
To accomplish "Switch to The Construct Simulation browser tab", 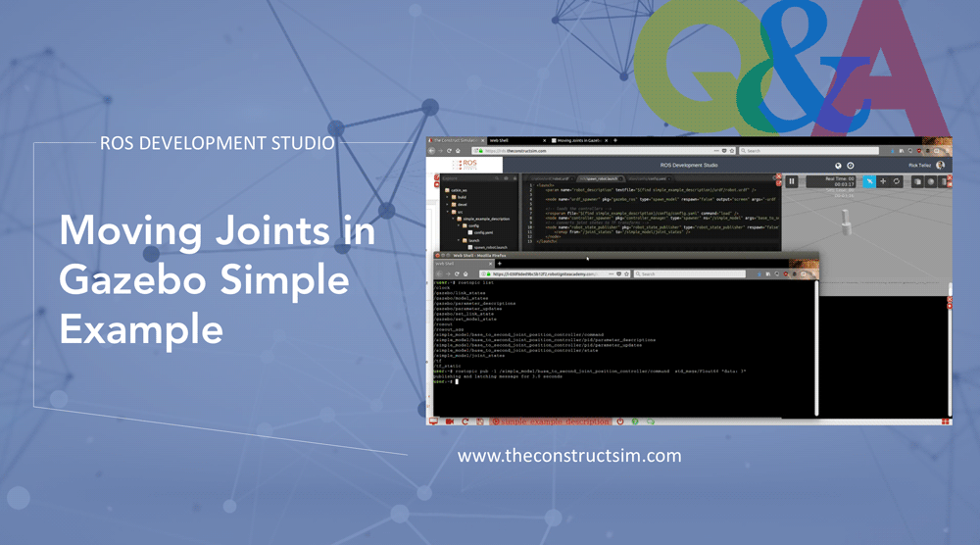I will coord(456,140).
